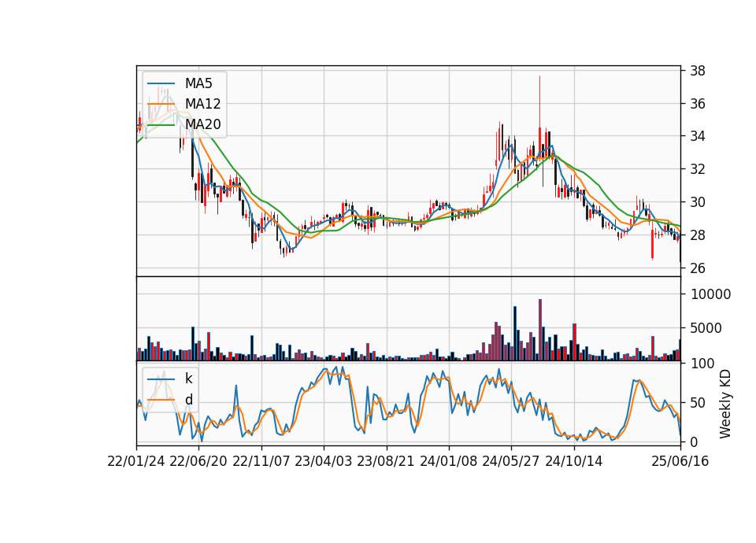Click the KD axis label 50

(698, 402)
